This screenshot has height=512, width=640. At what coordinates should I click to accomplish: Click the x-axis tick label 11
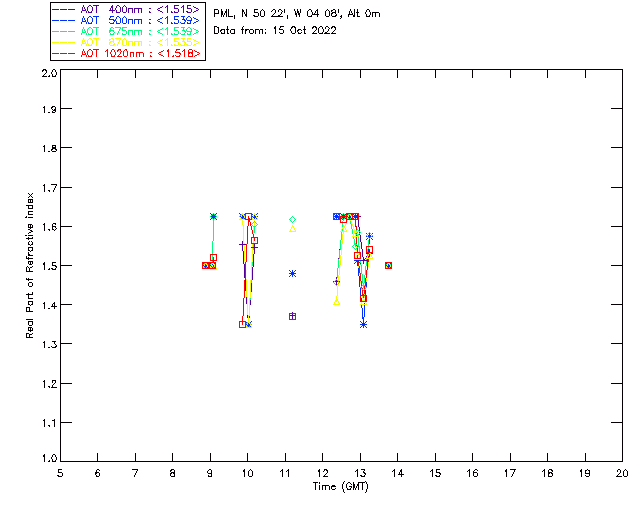285,473
